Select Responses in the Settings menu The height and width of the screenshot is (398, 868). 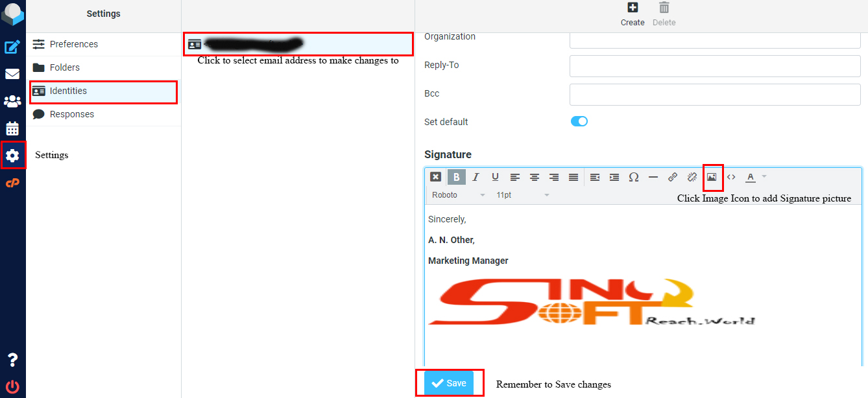71,114
